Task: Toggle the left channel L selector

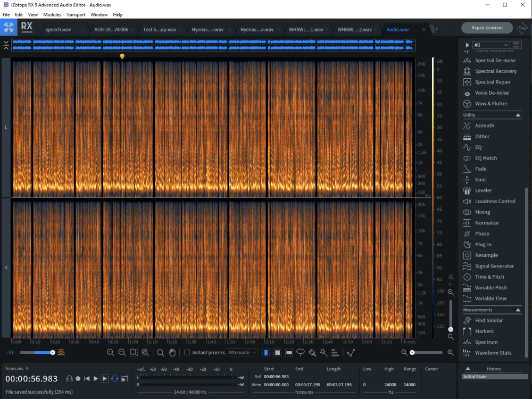Action: coord(6,127)
